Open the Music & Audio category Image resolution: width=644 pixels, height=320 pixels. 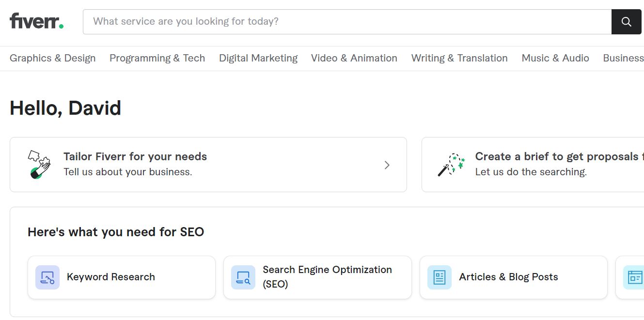(555, 58)
